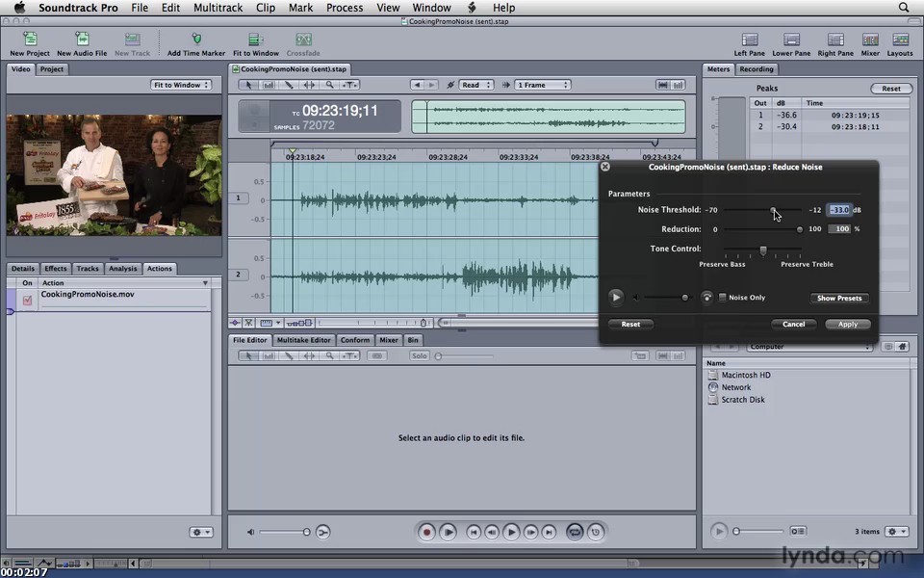Play preview in Reduce Noise dialog
This screenshot has height=578, width=924.
pyautogui.click(x=616, y=298)
